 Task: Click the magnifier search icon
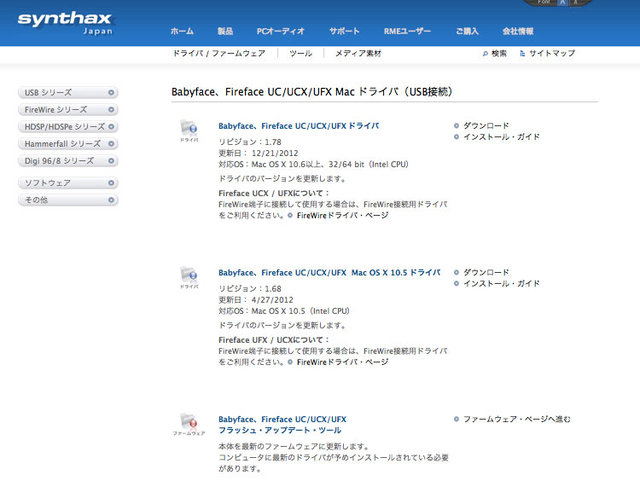[x=485, y=53]
